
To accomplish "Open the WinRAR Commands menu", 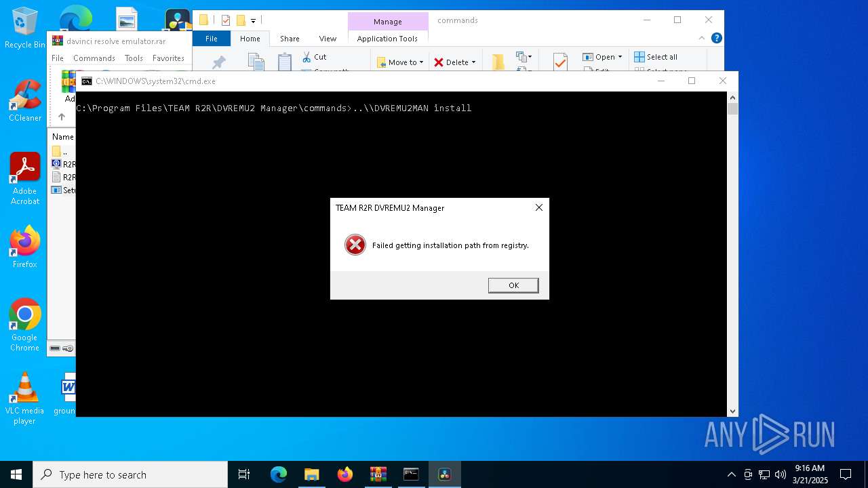I will pos(94,58).
